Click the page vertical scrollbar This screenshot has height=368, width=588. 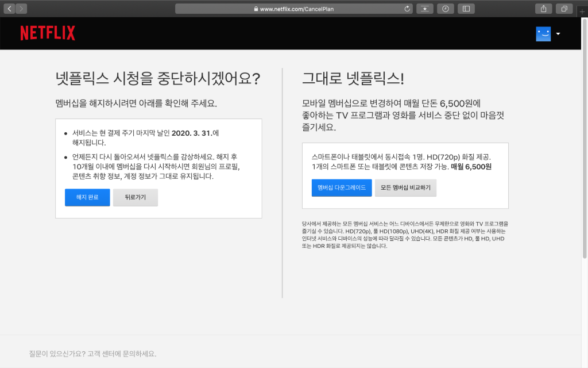point(584,139)
